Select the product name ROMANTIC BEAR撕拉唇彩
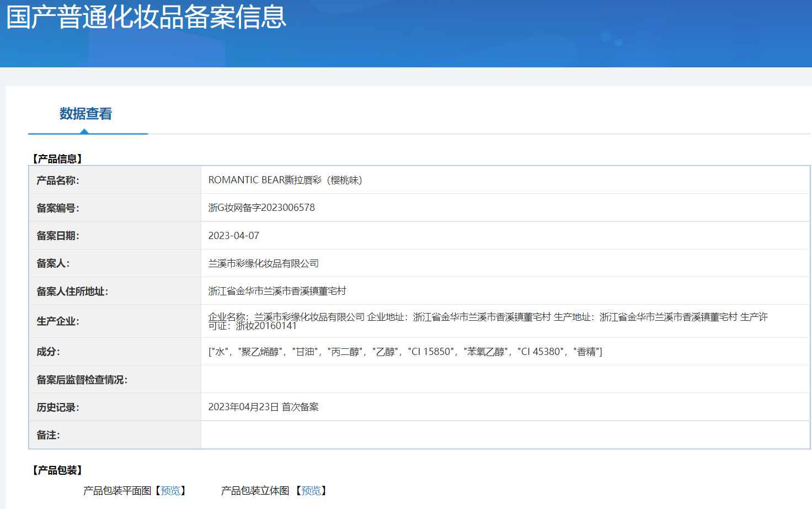 pyautogui.click(x=285, y=180)
